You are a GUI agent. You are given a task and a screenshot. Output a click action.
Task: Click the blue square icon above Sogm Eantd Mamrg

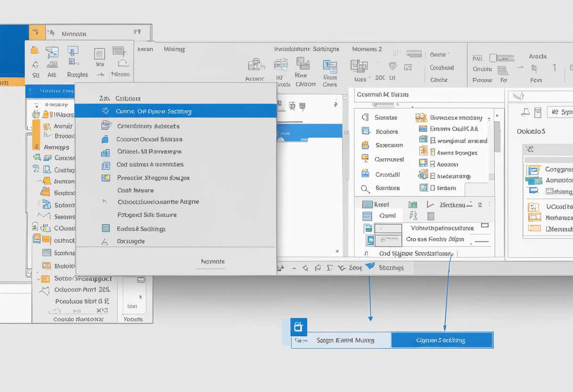(299, 327)
